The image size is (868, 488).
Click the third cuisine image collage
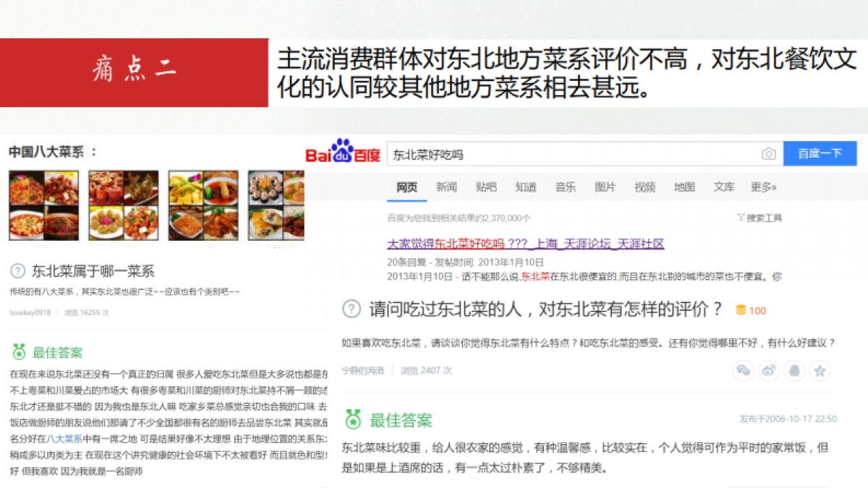pyautogui.click(x=203, y=205)
